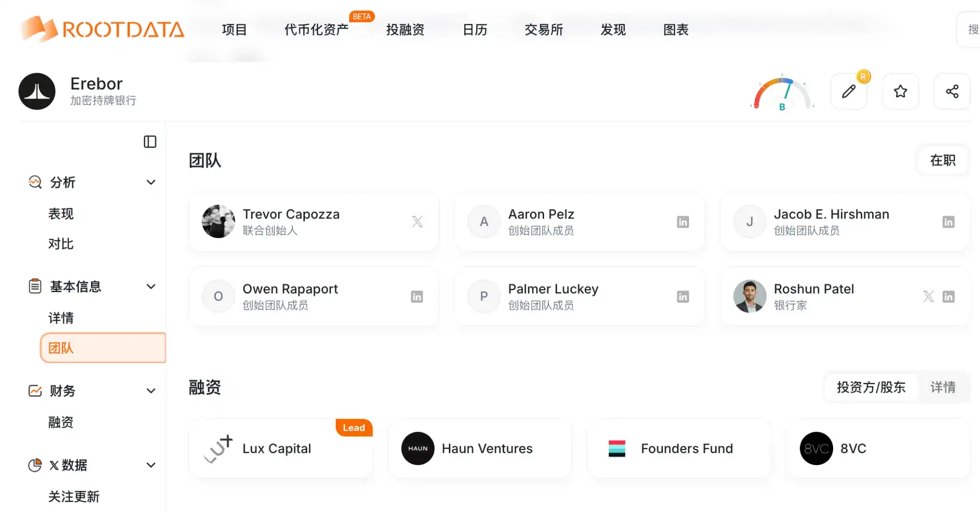The height and width of the screenshot is (512, 980).
Task: Click the B rating gauge
Action: 782,93
